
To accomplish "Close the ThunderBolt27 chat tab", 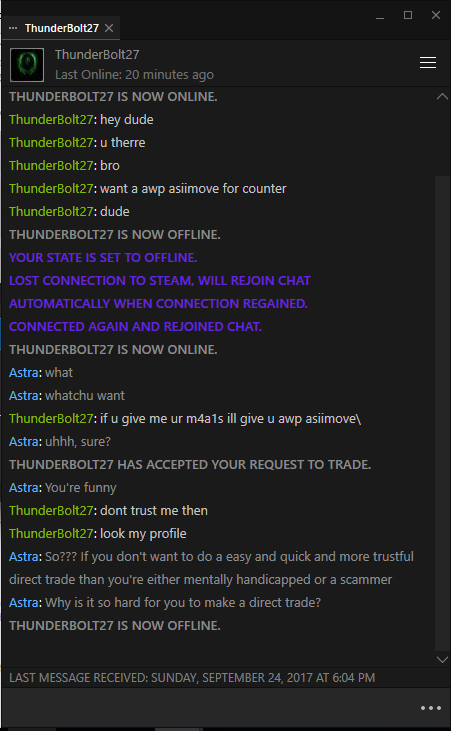I will (109, 28).
